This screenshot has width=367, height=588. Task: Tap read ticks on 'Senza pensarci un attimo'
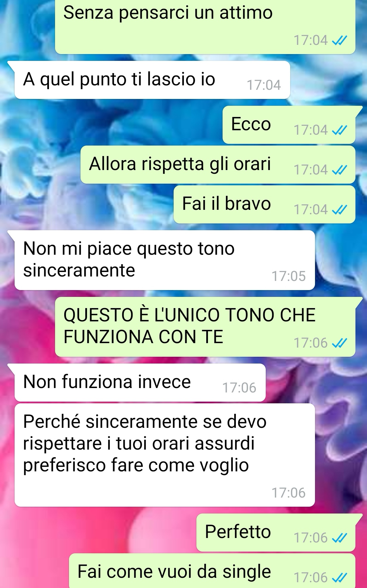[x=339, y=40]
